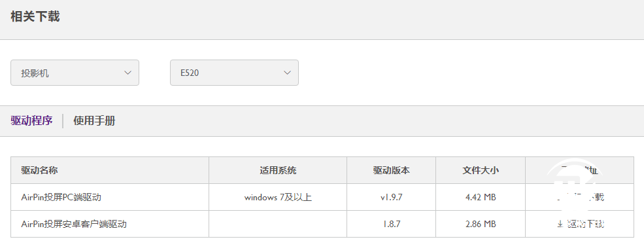Image resolution: width=644 pixels, height=252 pixels.
Task: Open the 投影机 product category dropdown
Action: click(75, 73)
